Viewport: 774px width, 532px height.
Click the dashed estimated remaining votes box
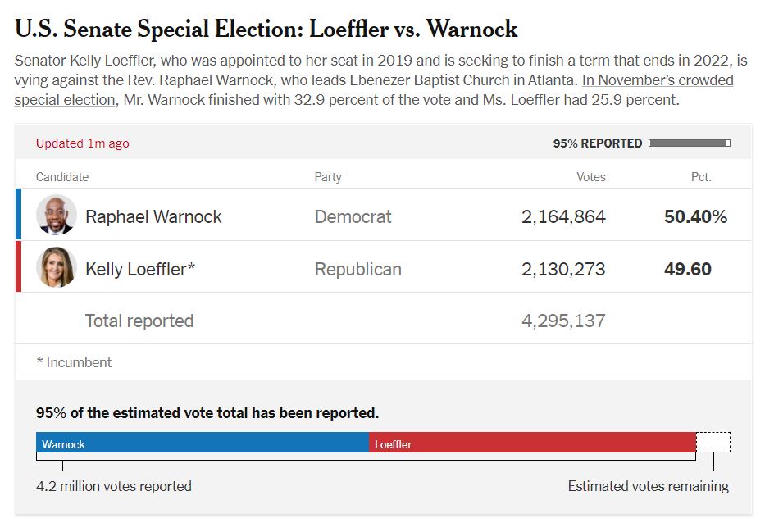[x=713, y=443]
